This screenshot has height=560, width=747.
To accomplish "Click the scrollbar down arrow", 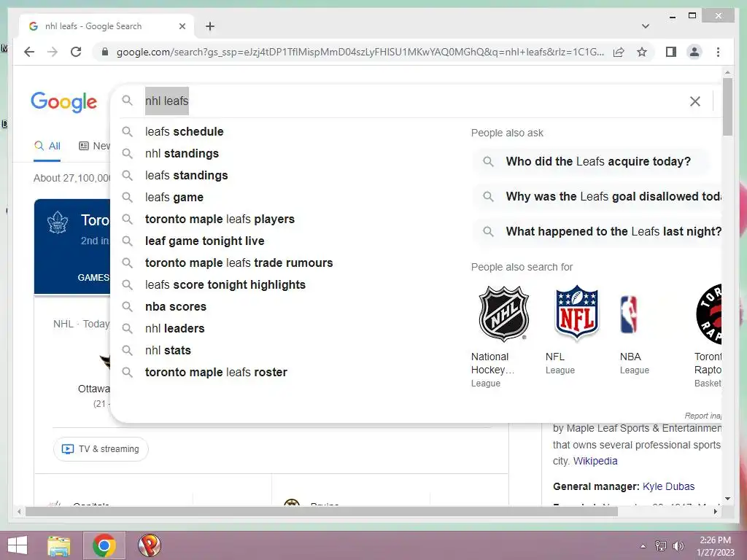I will click(x=727, y=499).
